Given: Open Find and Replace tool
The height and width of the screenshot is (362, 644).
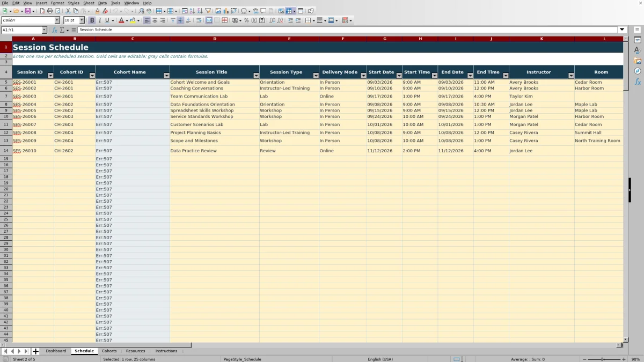Looking at the screenshot, I should (141, 11).
